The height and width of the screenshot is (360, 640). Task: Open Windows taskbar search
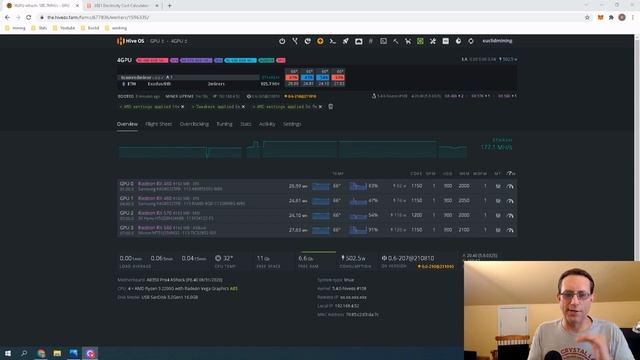tap(24, 353)
